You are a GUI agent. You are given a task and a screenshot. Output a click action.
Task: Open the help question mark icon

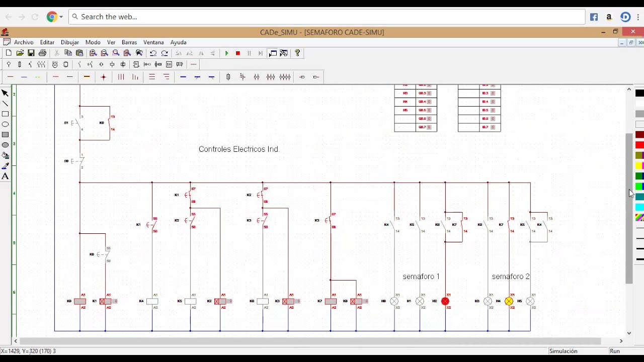(x=297, y=53)
